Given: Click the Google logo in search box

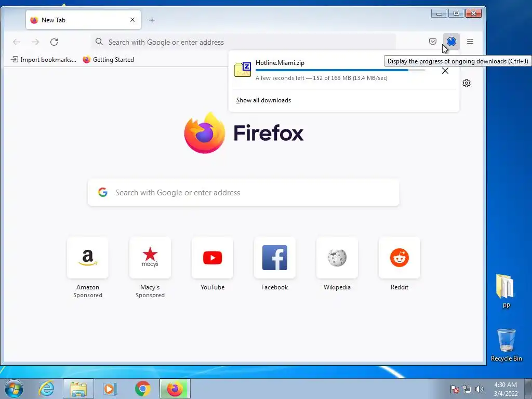Looking at the screenshot, I should (x=103, y=192).
